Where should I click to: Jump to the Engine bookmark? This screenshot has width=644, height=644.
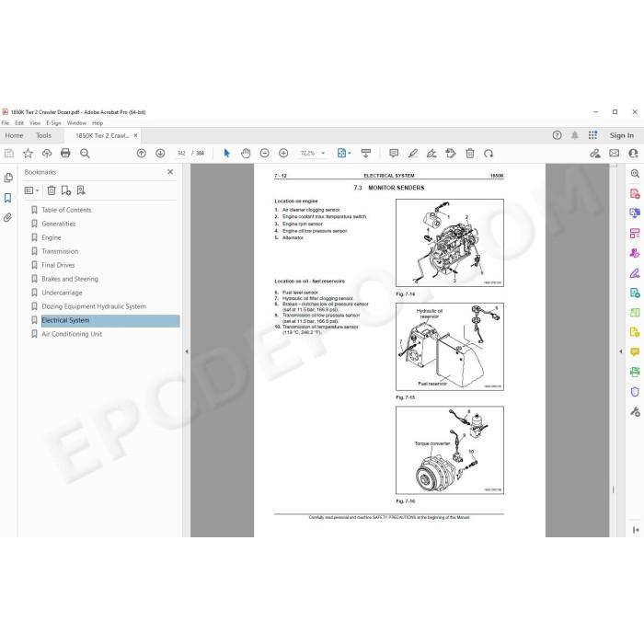[52, 237]
